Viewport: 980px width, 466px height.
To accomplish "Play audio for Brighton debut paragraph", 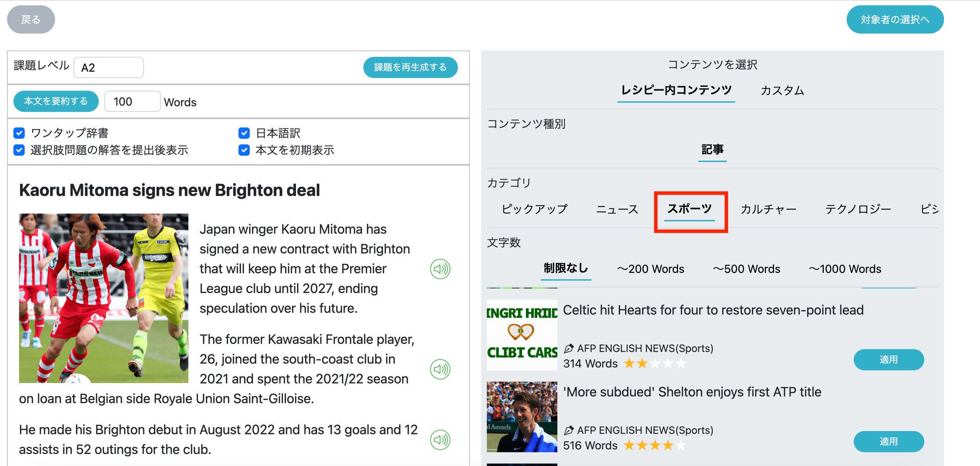I will (x=440, y=440).
